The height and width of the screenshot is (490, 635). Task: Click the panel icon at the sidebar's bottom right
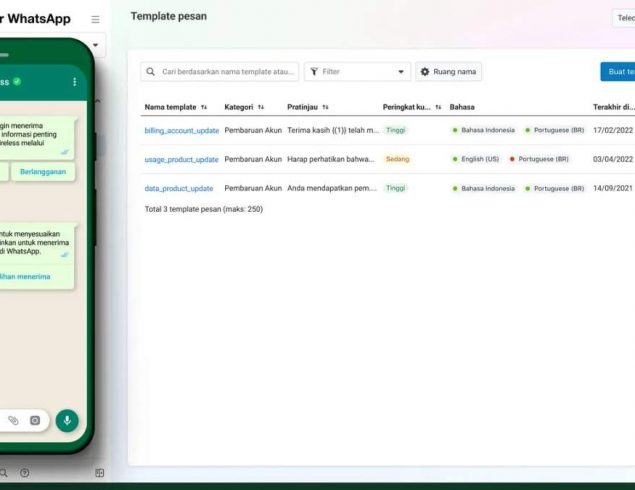click(99, 472)
